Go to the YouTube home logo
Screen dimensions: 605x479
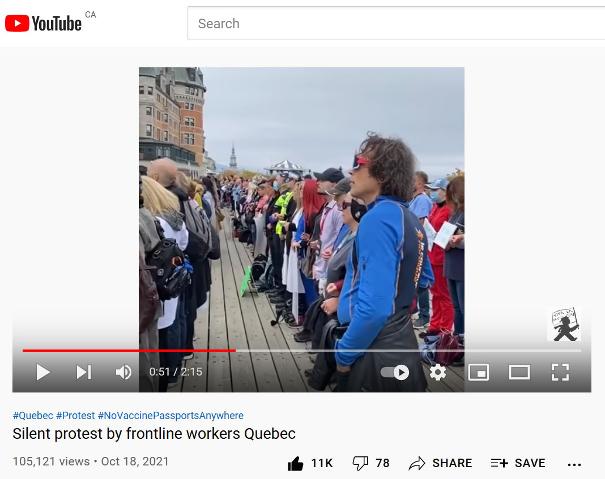point(43,24)
